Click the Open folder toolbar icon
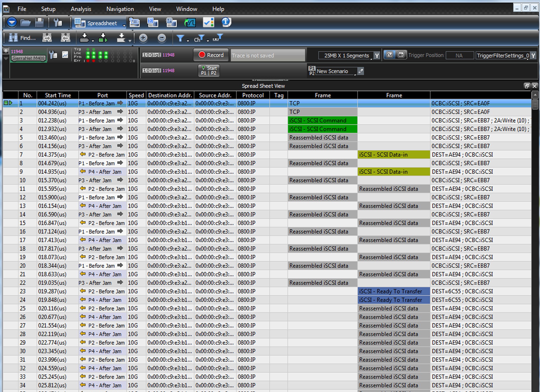 (25, 23)
